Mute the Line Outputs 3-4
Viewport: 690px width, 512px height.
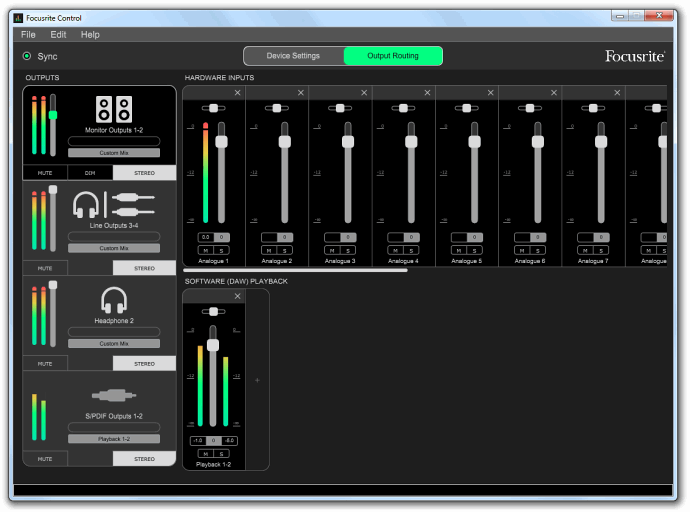tap(45, 268)
